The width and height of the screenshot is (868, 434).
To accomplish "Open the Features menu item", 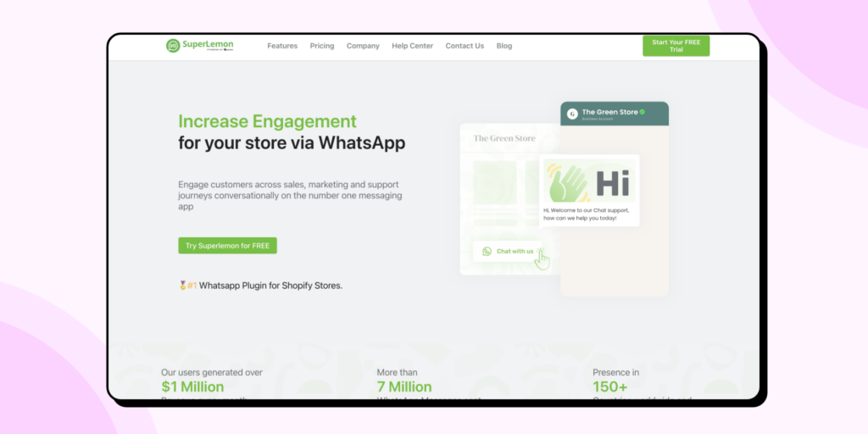I will pos(282,46).
